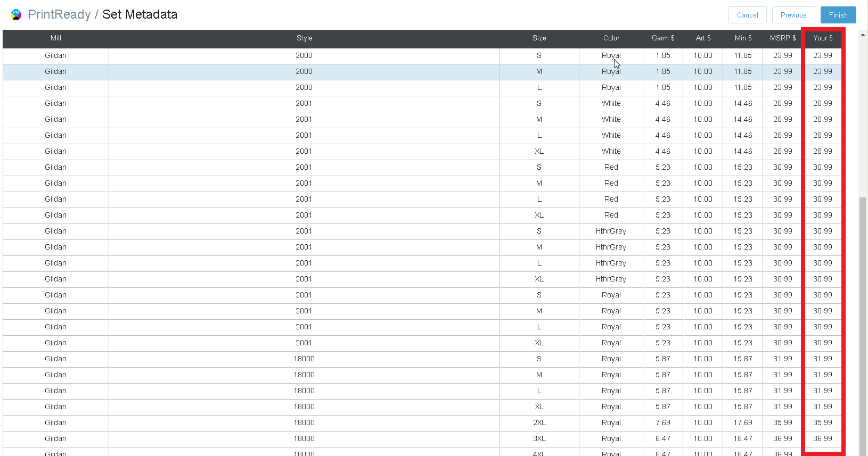Edit Your $ for 2001 XL HthrGrey
Screen dimensions: 868x456
pos(823,279)
